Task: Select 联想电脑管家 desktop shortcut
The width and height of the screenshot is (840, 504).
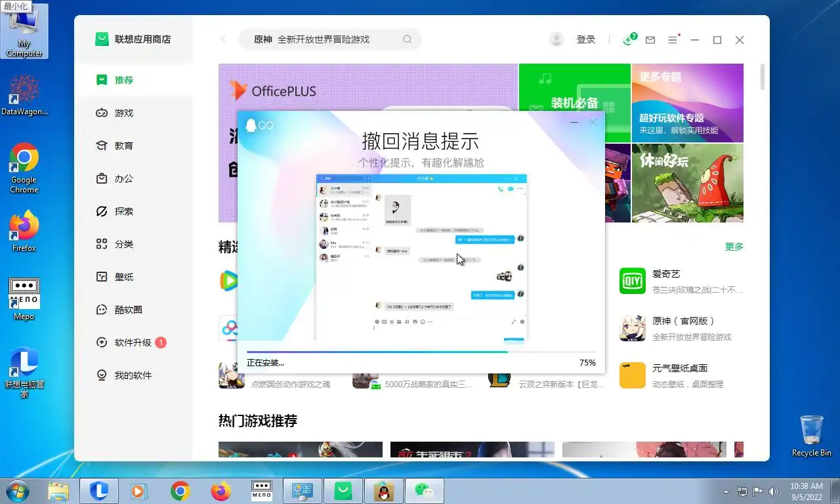Action: [24, 372]
